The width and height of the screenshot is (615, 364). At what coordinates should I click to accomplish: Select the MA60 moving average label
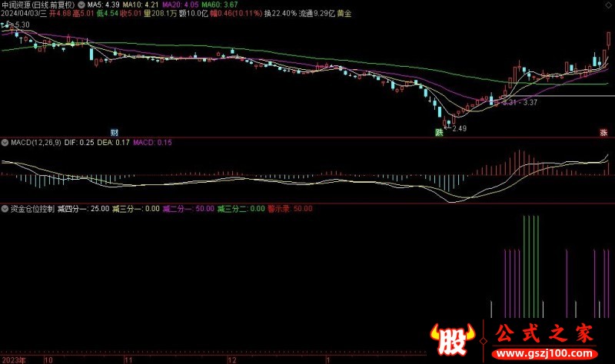(x=216, y=5)
